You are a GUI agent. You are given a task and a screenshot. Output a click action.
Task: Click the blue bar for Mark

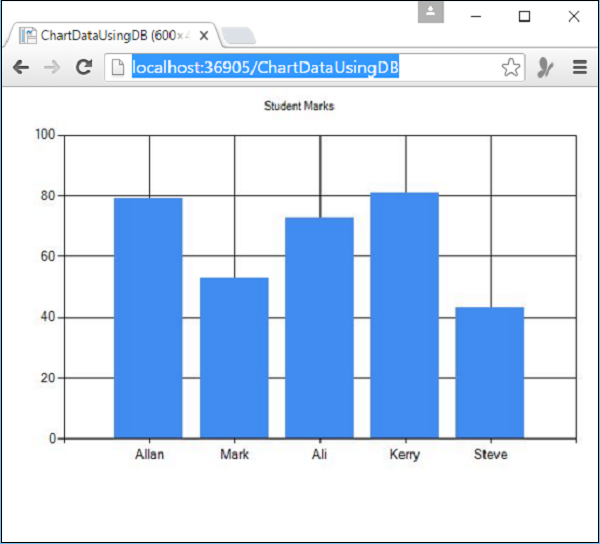[234, 358]
